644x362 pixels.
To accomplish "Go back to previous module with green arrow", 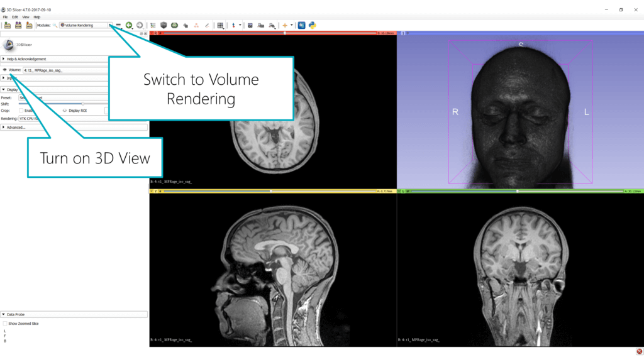I will (129, 25).
